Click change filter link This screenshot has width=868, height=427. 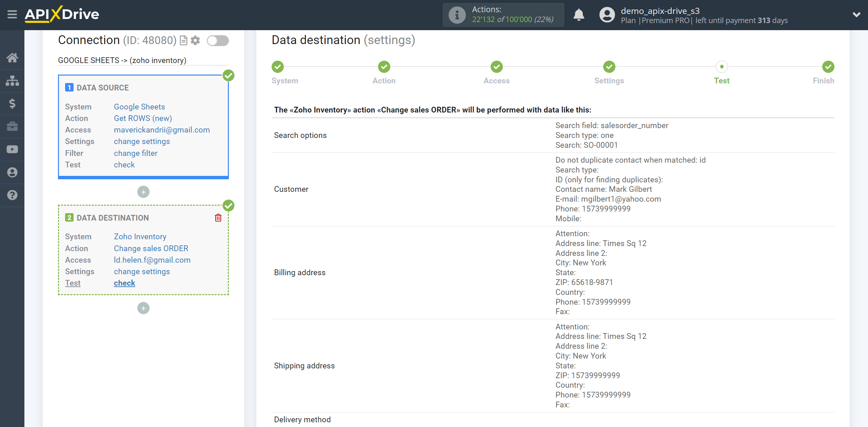click(136, 153)
